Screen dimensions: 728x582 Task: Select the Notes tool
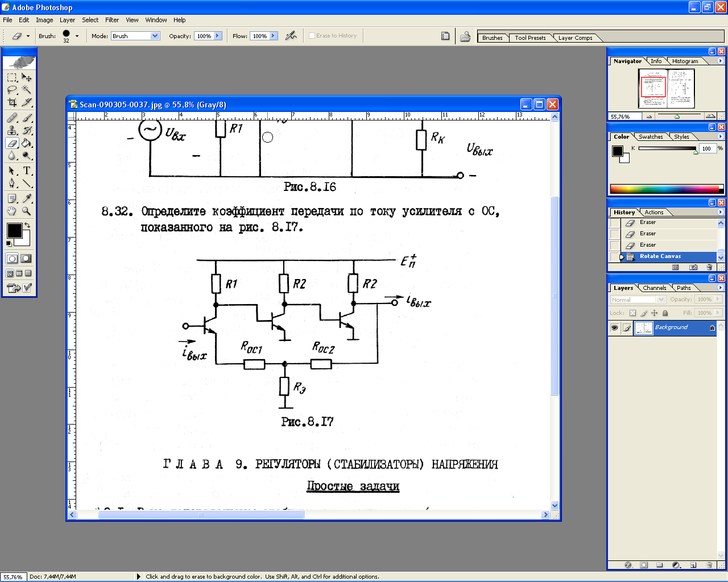[12, 198]
